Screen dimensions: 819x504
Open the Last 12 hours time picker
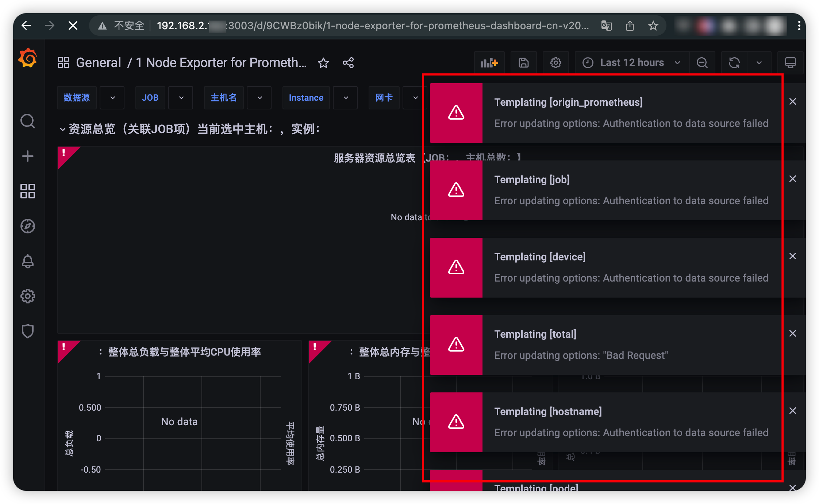tap(631, 63)
